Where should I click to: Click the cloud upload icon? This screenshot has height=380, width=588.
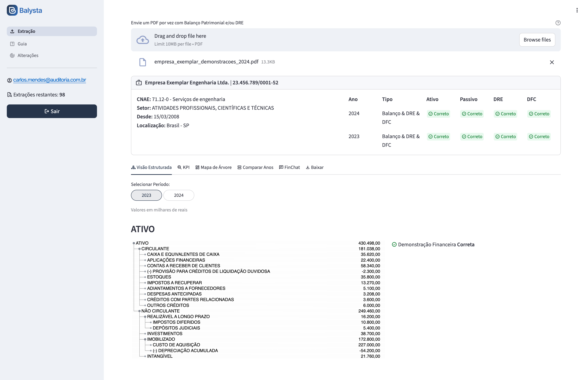(143, 40)
